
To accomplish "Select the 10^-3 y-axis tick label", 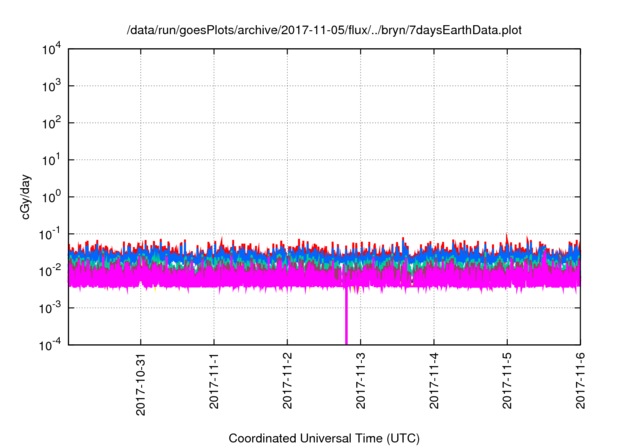I will click(51, 308).
